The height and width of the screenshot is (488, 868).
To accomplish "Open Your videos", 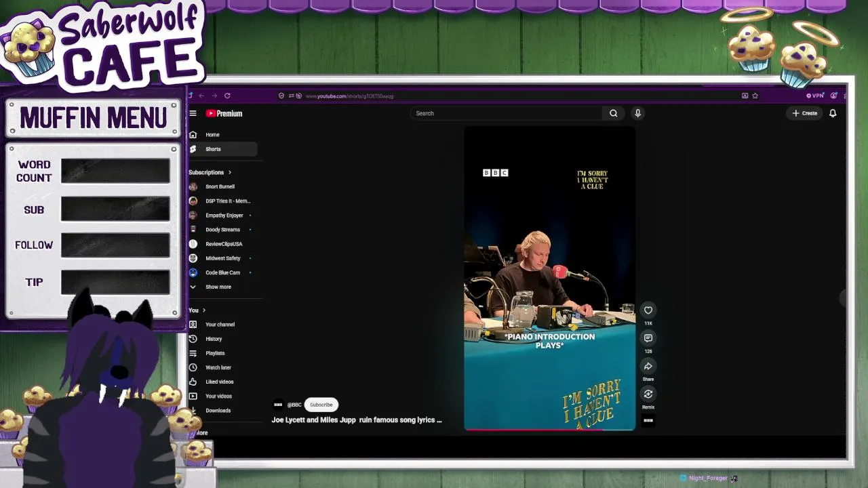I will (222, 396).
